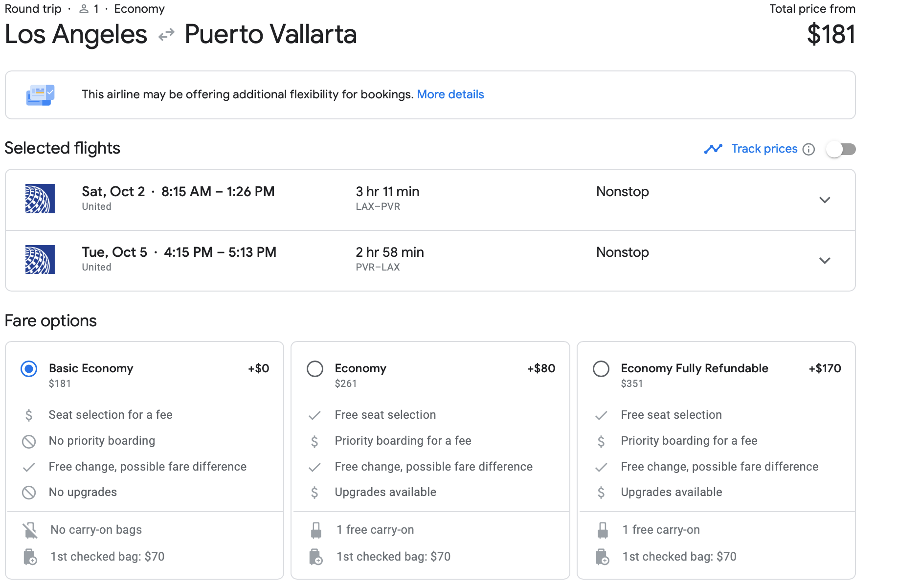Image resolution: width=898 pixels, height=588 pixels.
Task: Click the no carry-on bags icon
Action: [30, 530]
